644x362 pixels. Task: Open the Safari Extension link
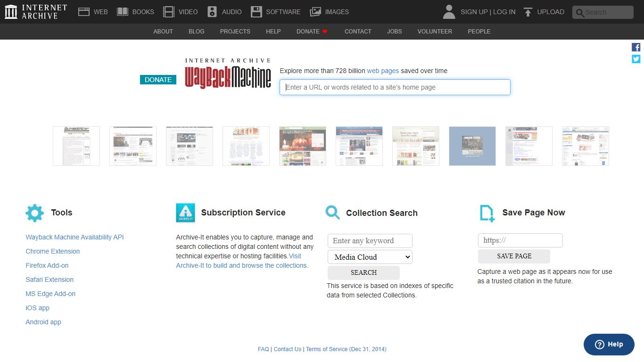click(50, 280)
